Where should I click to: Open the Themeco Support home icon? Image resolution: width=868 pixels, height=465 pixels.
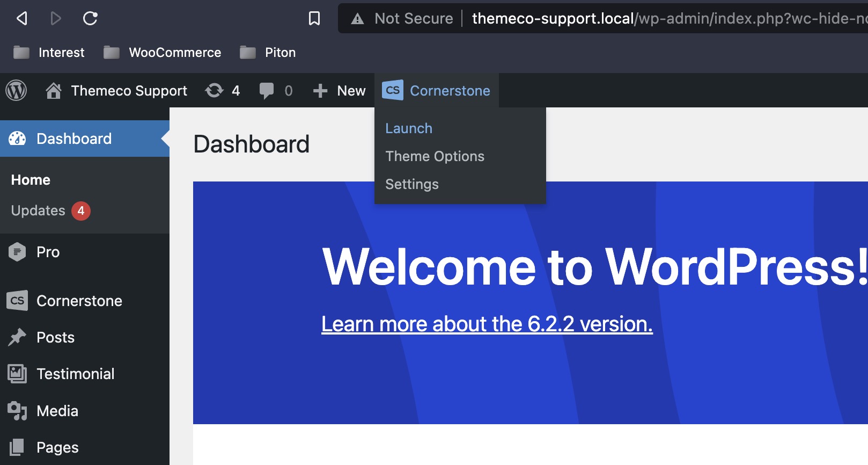pos(53,91)
